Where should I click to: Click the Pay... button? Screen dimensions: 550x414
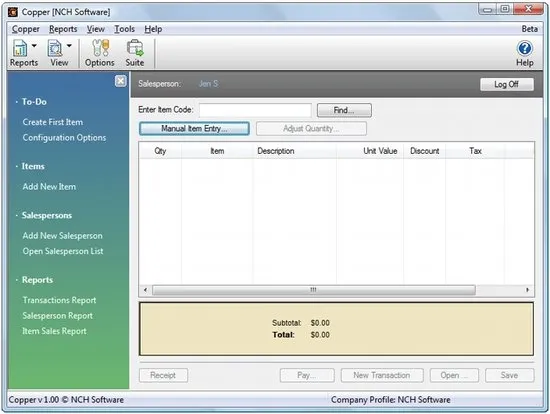pyautogui.click(x=307, y=375)
